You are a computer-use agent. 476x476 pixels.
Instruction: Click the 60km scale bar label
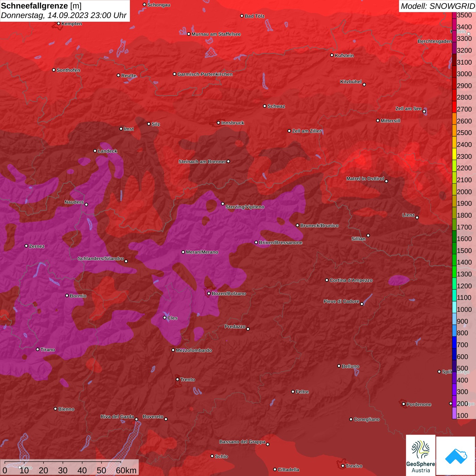tap(126, 470)
